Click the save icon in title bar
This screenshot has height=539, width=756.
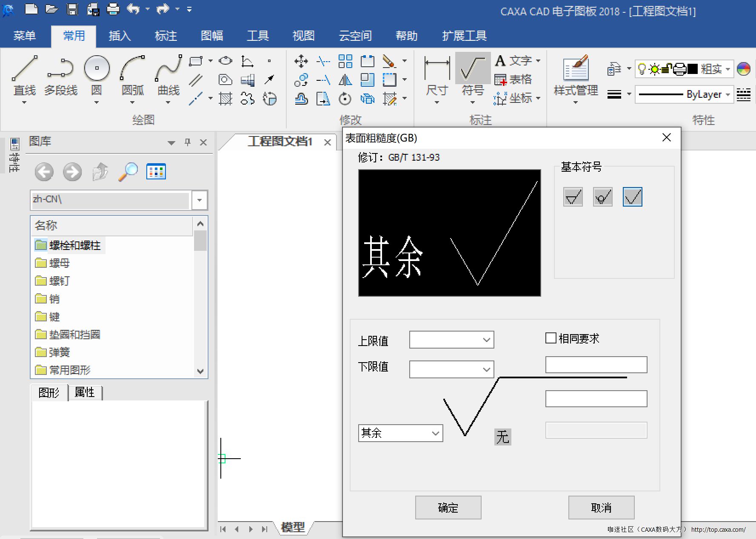72,9
